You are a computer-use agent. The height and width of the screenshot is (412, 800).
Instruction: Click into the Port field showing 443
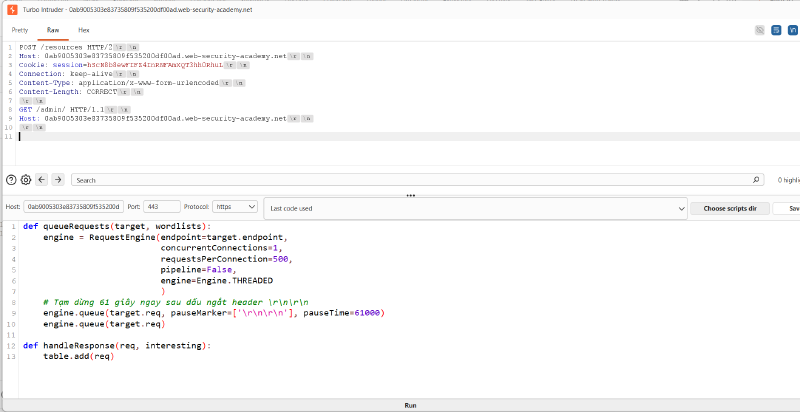pos(162,207)
